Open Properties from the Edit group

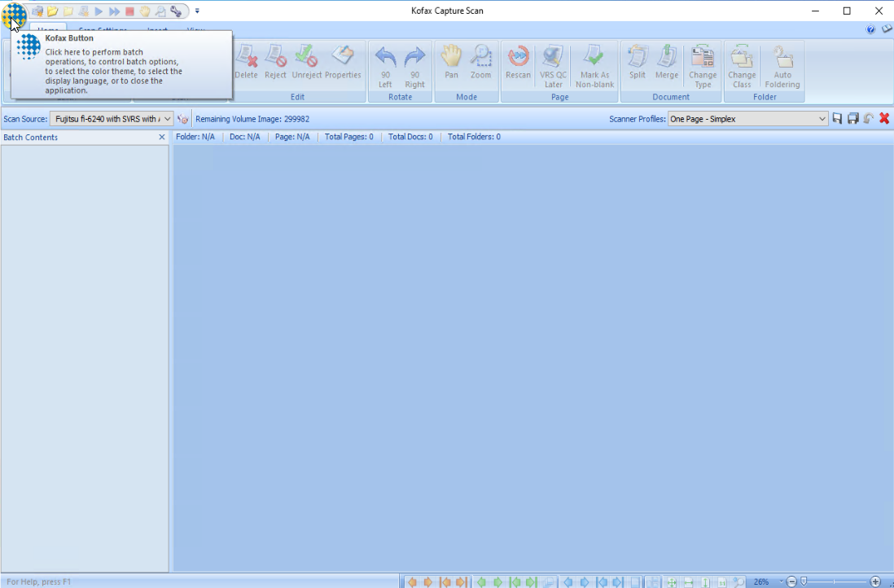coord(343,63)
